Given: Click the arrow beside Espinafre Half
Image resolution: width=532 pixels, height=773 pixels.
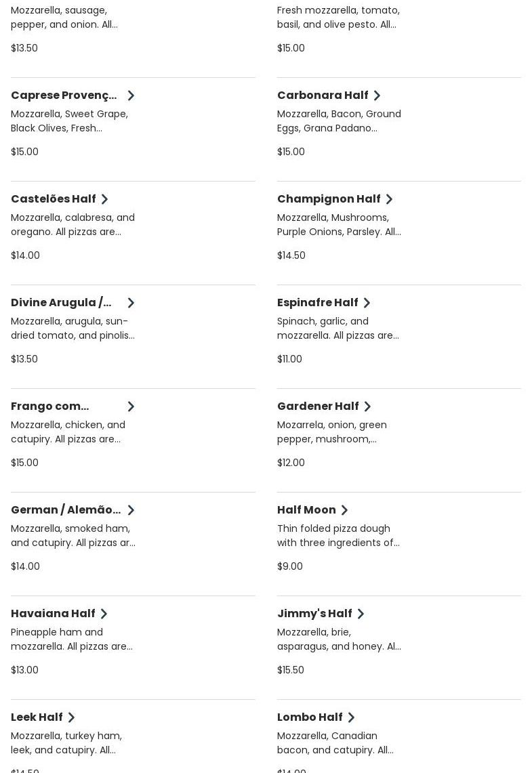Looking at the screenshot, I should [x=367, y=303].
